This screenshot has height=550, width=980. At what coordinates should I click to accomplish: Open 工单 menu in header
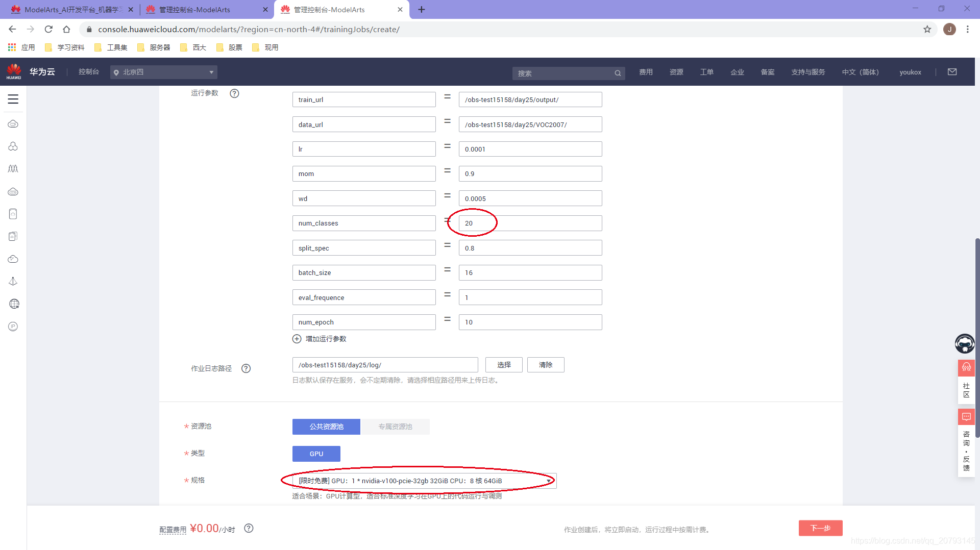click(x=707, y=72)
